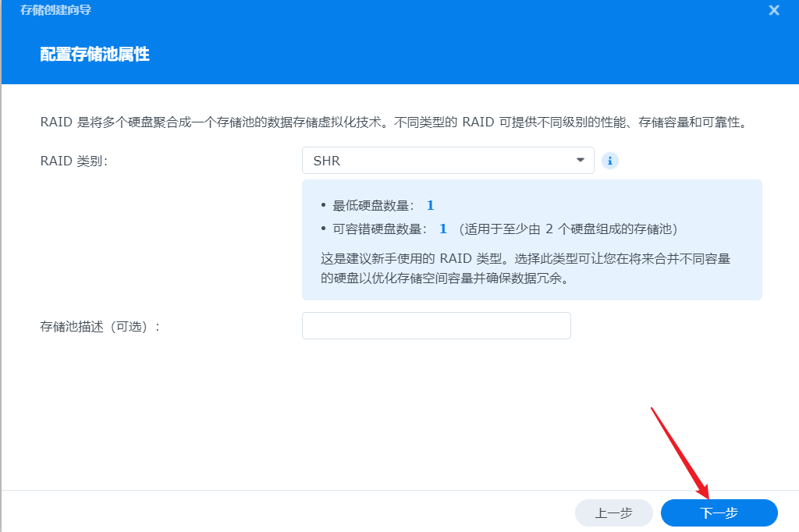Click the 存储池描述（可选）label
The height and width of the screenshot is (532, 799).
click(100, 326)
